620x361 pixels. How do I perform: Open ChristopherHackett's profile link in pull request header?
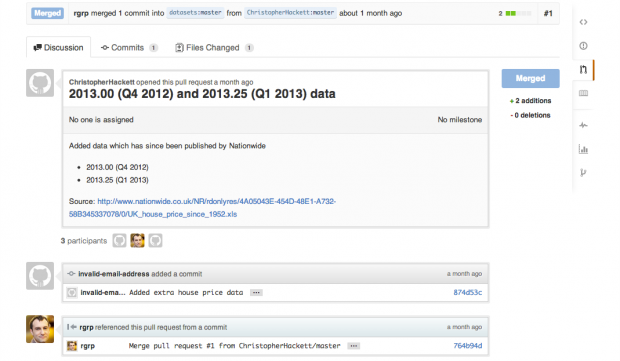click(102, 82)
